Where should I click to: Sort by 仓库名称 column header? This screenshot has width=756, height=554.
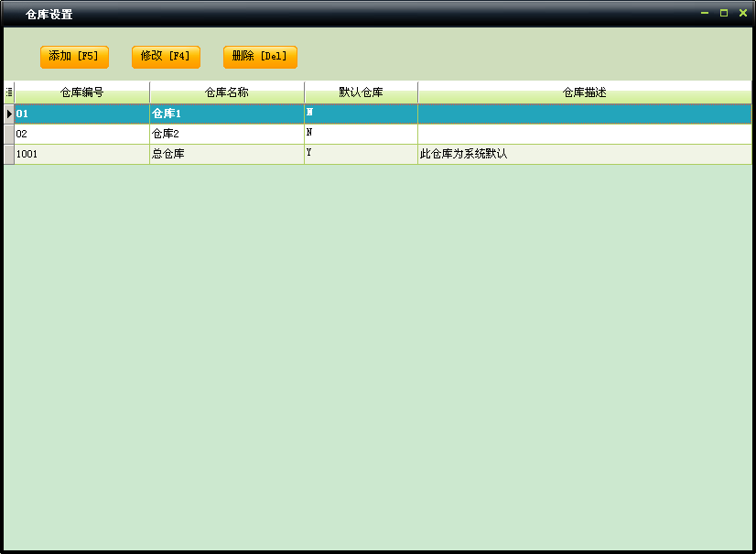227,92
